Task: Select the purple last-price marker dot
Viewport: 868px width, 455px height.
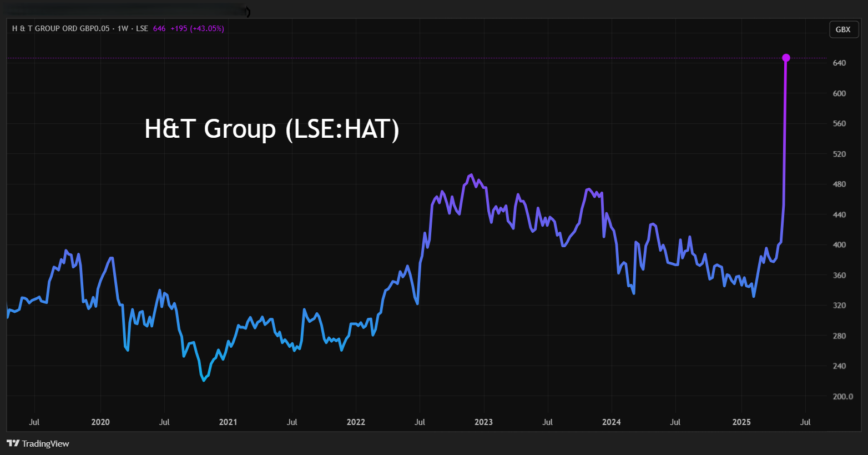Action: (x=786, y=58)
